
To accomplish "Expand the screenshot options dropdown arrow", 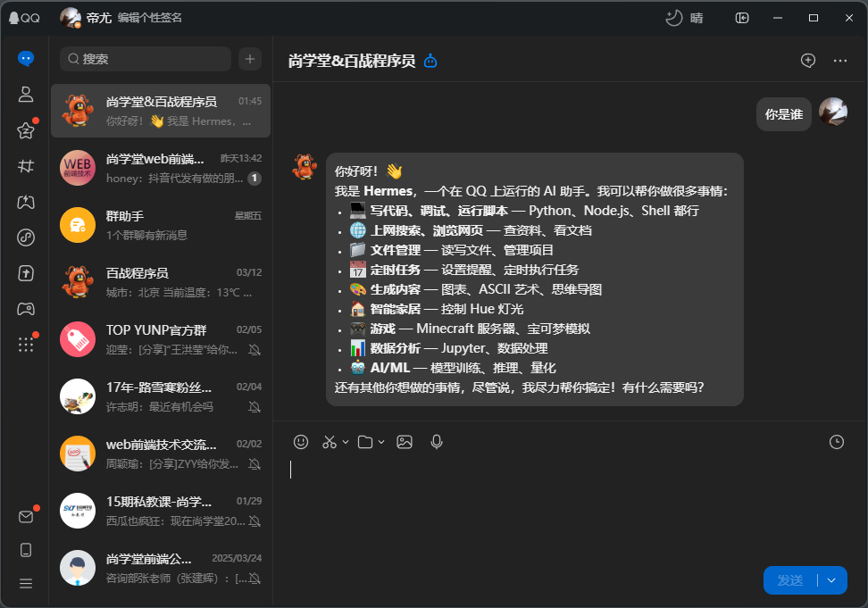I will pyautogui.click(x=346, y=442).
